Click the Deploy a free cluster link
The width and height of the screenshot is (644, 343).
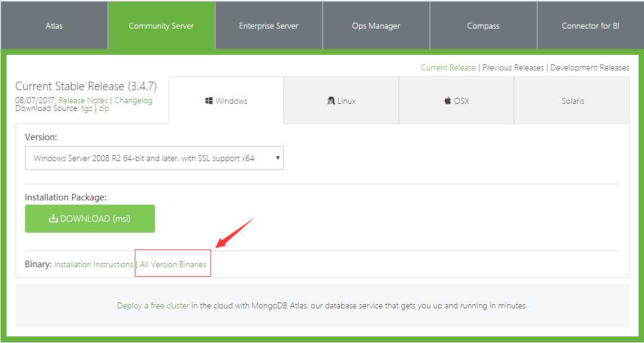153,305
